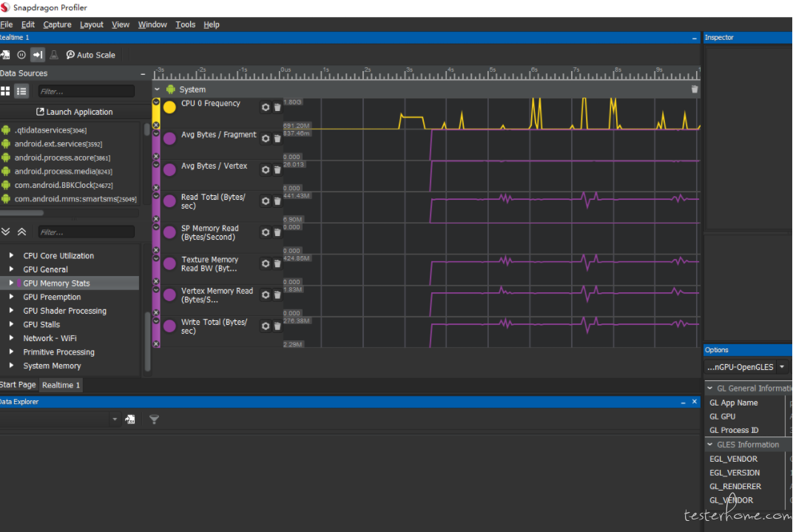Image resolution: width=793 pixels, height=532 pixels.
Task: Switch data sources to list view
Action: (21, 91)
